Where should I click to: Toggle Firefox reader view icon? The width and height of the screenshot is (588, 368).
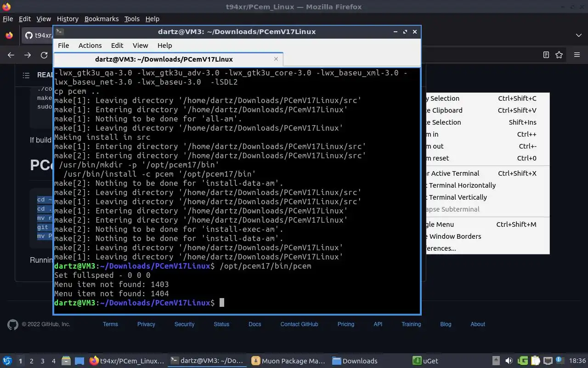click(546, 55)
